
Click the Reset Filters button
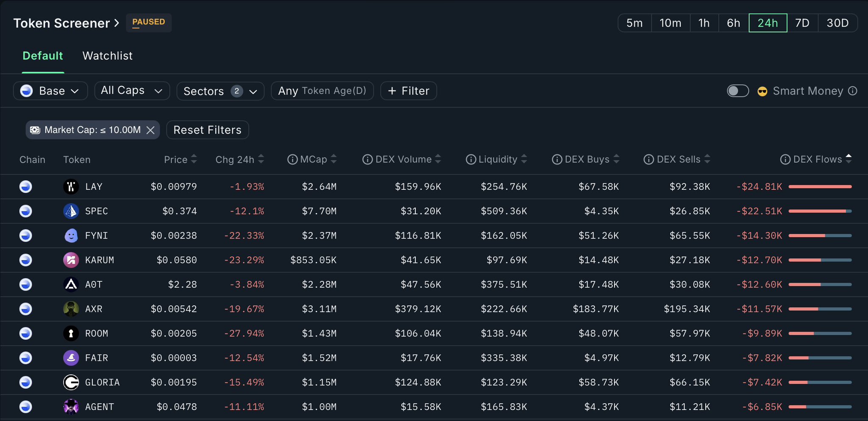point(207,130)
